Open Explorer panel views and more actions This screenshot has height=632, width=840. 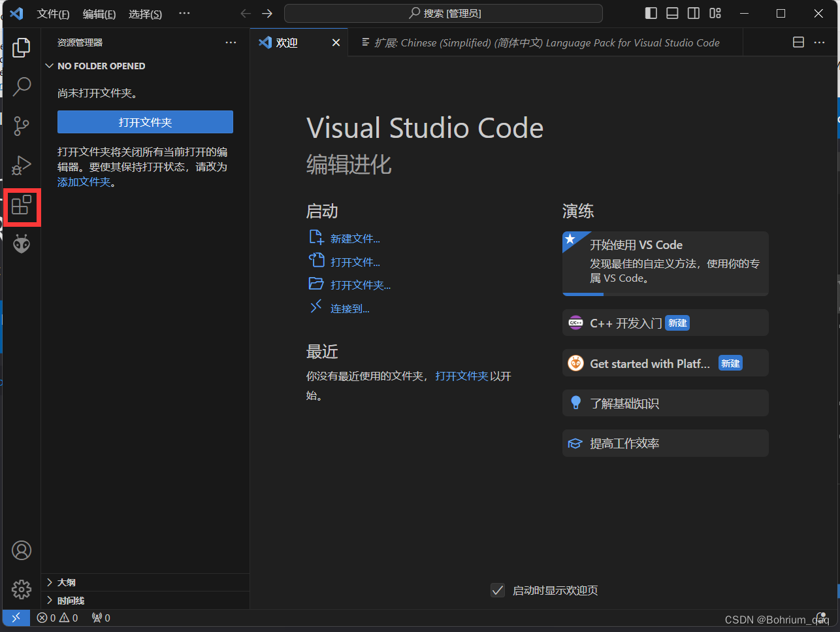coord(231,42)
